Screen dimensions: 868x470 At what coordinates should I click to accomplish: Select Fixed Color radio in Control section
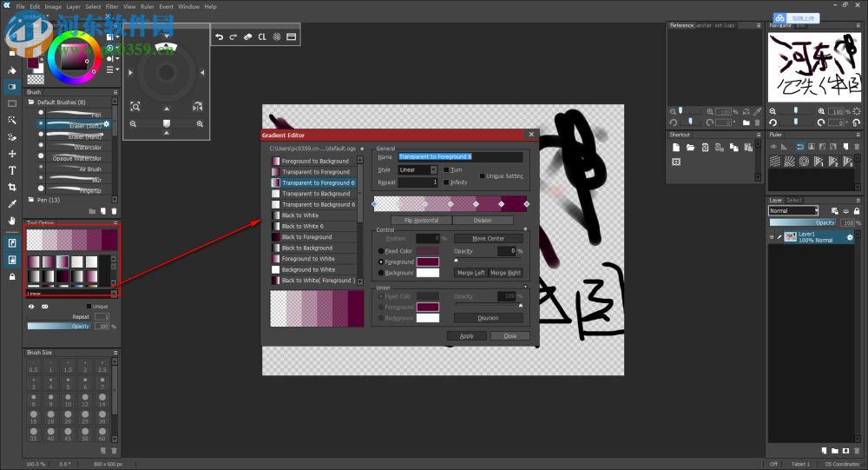click(x=381, y=251)
